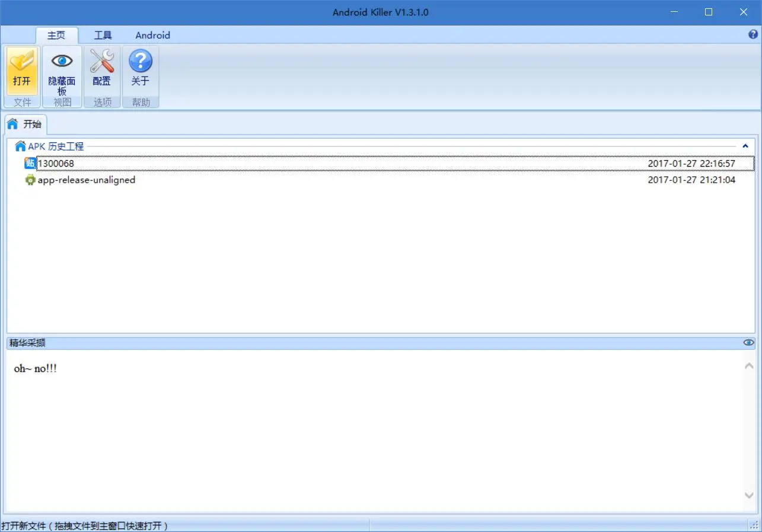762x532 pixels.
Task: Click the oh~ no!!! message text
Action: coord(36,369)
